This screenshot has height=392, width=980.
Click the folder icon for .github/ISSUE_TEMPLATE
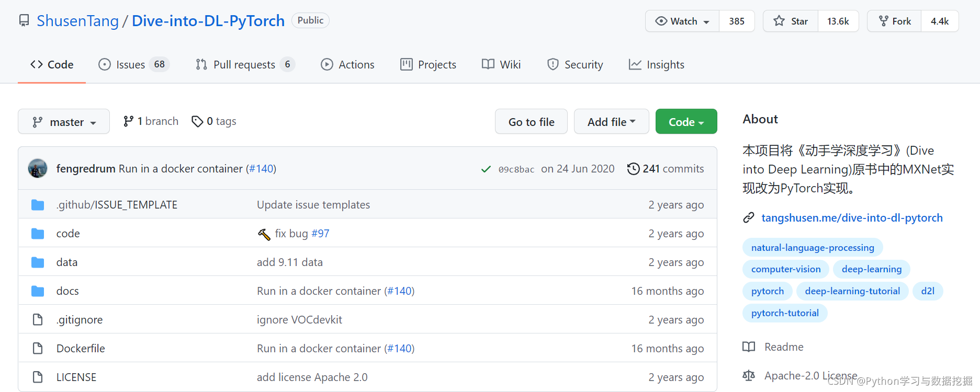tap(38, 205)
